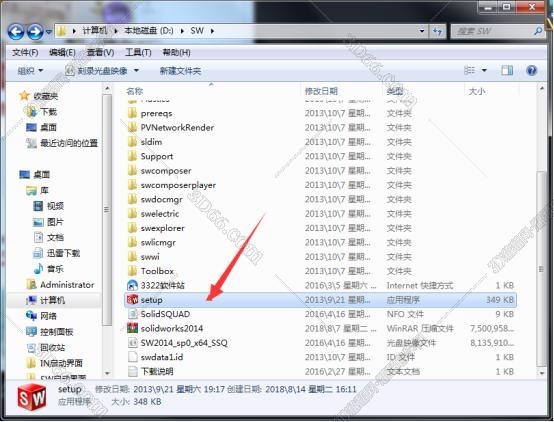Go back with the Back arrow button
The width and height of the screenshot is (554, 422).
click(x=16, y=32)
